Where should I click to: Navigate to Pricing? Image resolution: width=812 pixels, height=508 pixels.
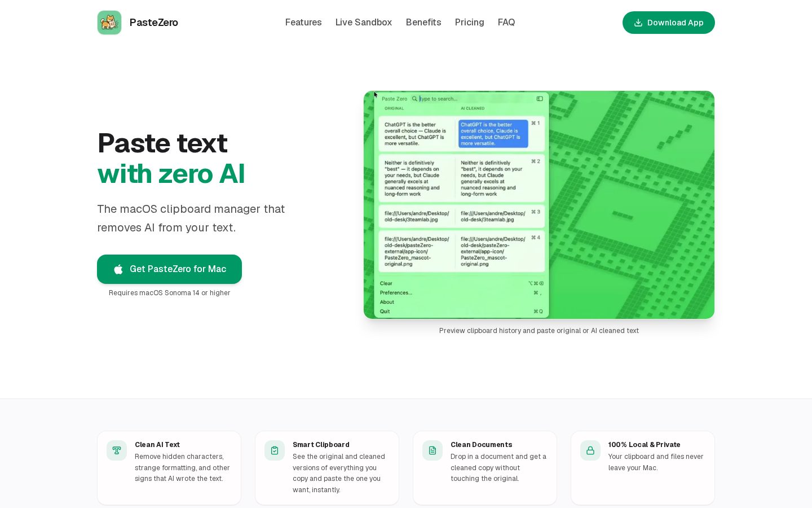470,23
